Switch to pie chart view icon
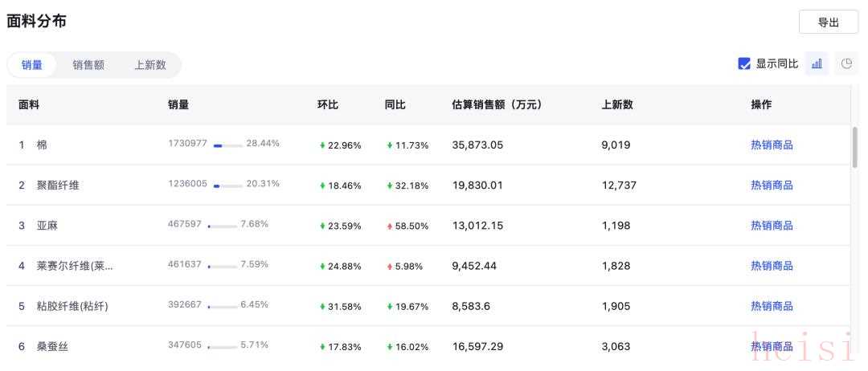The height and width of the screenshot is (371, 868). [846, 63]
